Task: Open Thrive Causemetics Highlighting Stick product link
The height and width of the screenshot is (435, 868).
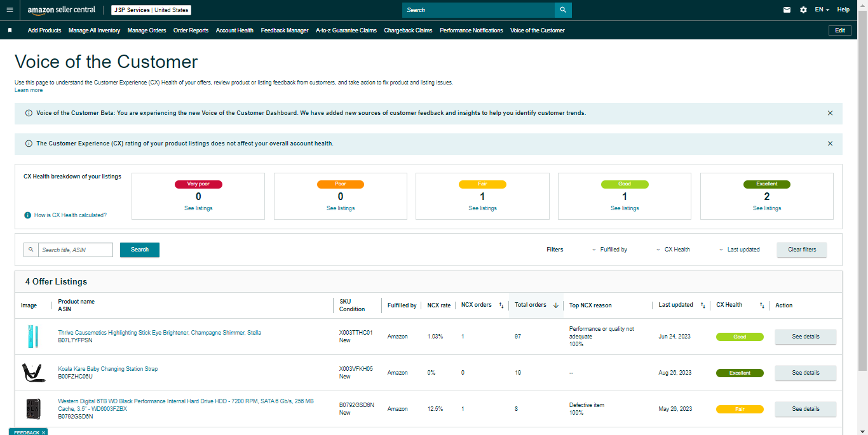Action: 159,333
